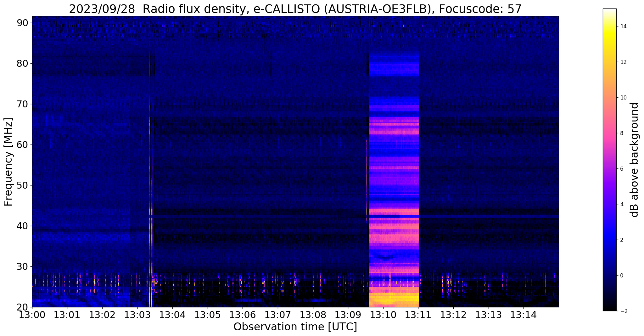Click the 'dB above background' colorbar label
The height and width of the screenshot is (336, 644).
click(635, 160)
